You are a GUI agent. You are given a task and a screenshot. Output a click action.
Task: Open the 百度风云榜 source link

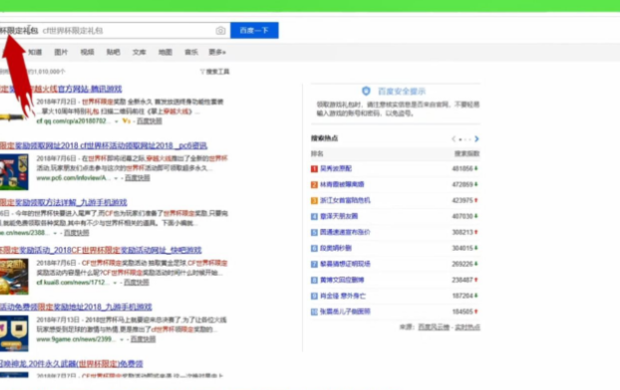click(434, 327)
